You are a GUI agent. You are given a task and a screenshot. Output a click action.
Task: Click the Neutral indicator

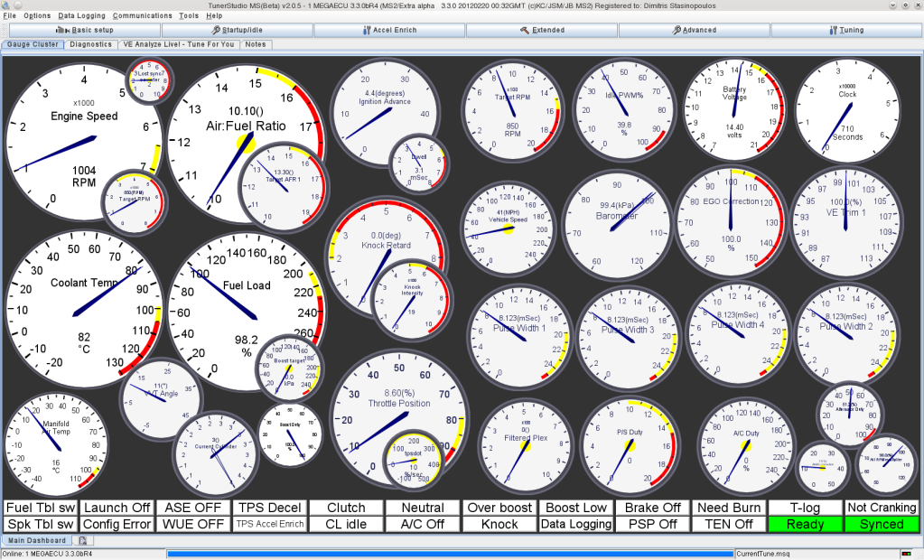[423, 508]
